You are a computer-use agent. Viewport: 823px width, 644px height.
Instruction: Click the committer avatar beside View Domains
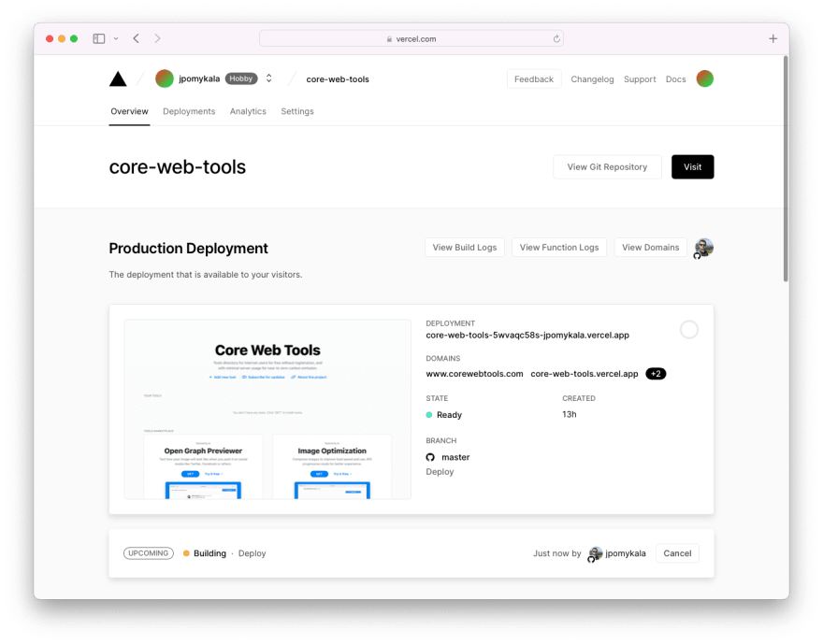click(x=703, y=248)
